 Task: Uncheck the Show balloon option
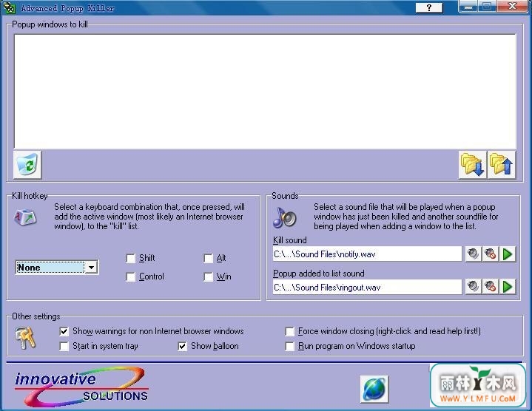182,346
